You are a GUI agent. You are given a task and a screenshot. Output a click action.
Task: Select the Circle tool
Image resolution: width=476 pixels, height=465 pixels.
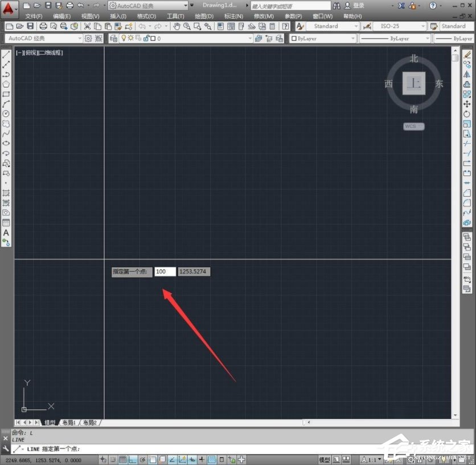coord(6,113)
